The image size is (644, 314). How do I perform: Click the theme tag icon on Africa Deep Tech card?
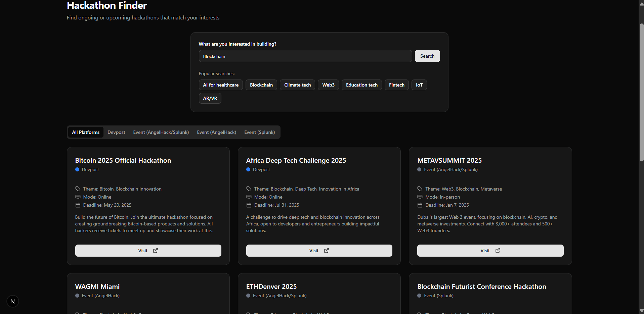[x=249, y=189]
